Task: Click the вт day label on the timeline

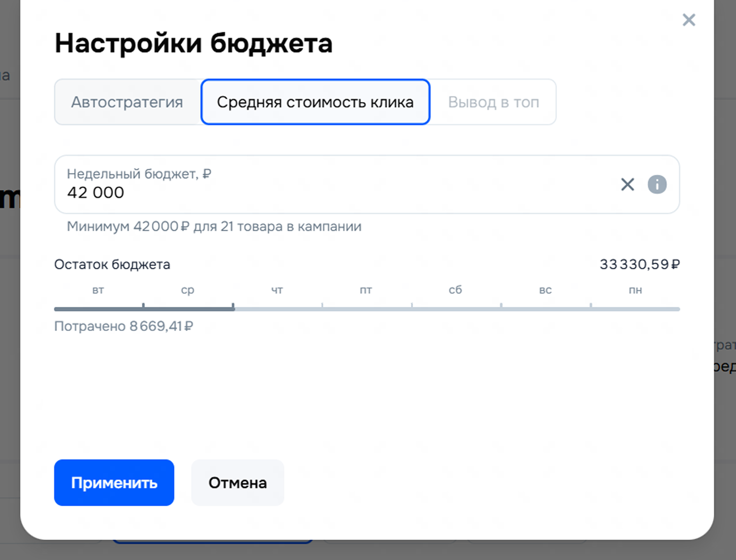Action: (98, 290)
